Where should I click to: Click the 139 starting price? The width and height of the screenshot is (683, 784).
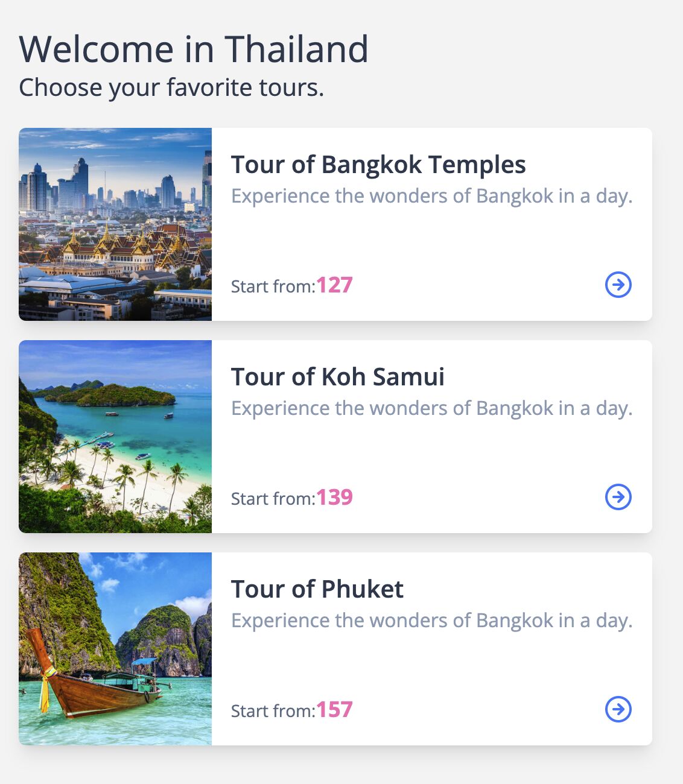pyautogui.click(x=334, y=497)
